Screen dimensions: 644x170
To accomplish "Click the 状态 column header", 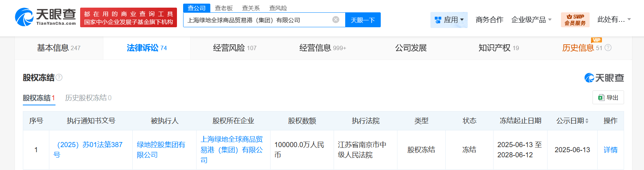I will click(470, 121).
